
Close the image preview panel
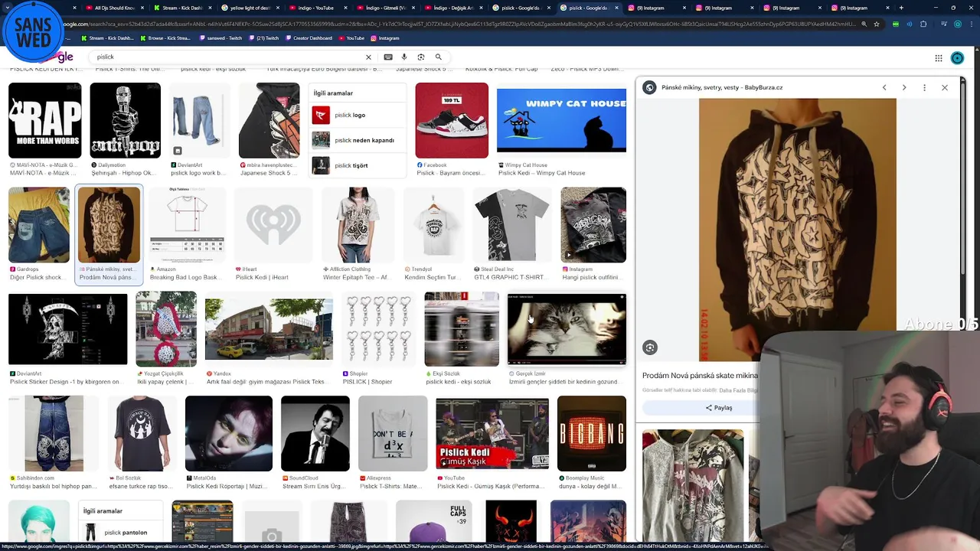[x=945, y=88]
